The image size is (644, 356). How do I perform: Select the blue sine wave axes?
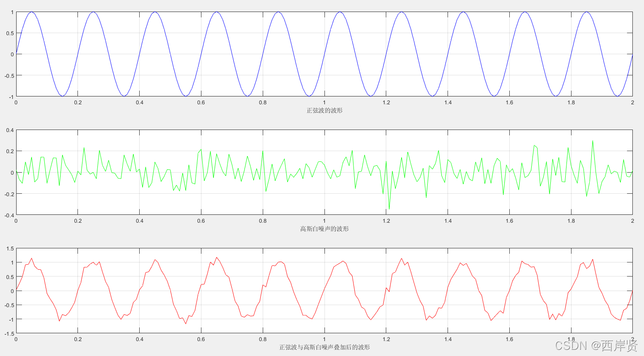pyautogui.click(x=324, y=54)
